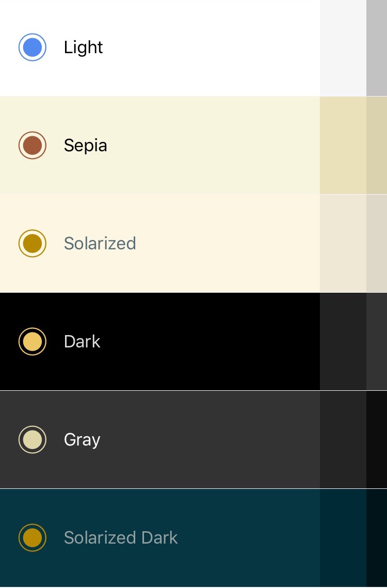Select the Sepia theme radio button
The height and width of the screenshot is (588, 387).
click(x=33, y=146)
